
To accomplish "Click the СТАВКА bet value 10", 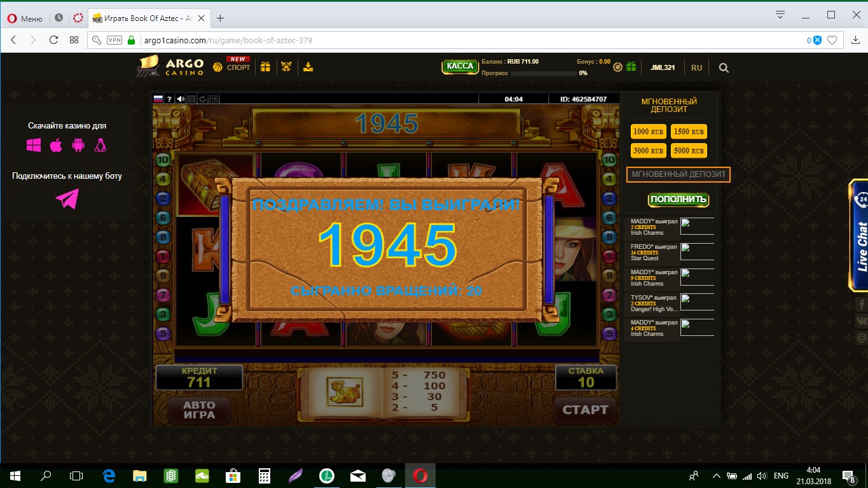I will (x=586, y=382).
